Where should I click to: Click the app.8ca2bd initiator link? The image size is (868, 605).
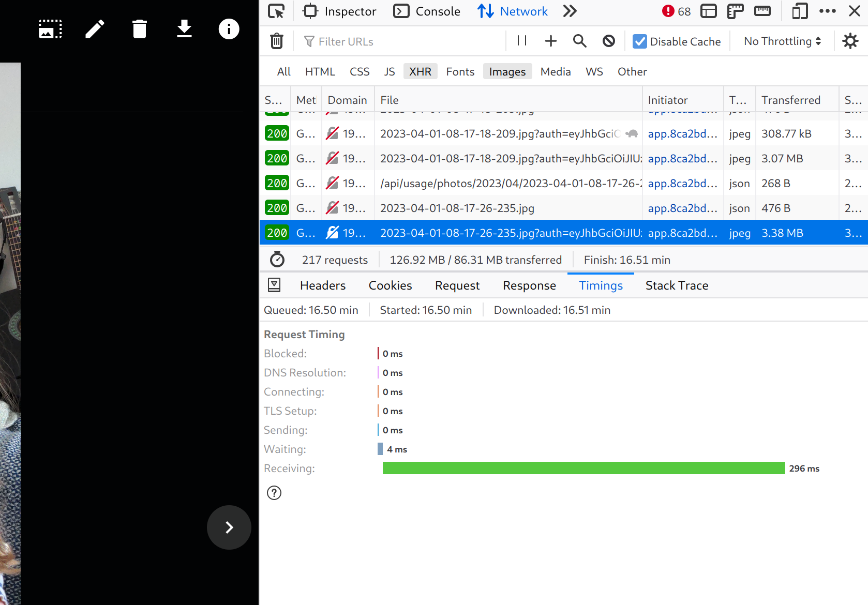pos(683,233)
